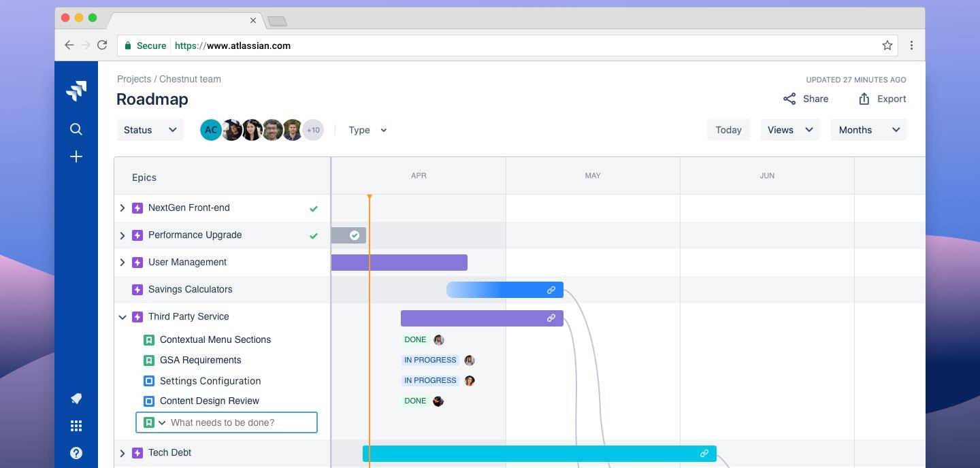Select the MAY month column header
Image resolution: width=980 pixels, height=468 pixels.
[593, 175]
